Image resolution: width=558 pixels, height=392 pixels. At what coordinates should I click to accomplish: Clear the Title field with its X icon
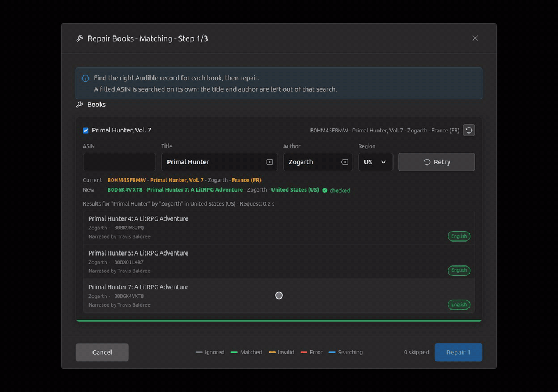pos(269,162)
